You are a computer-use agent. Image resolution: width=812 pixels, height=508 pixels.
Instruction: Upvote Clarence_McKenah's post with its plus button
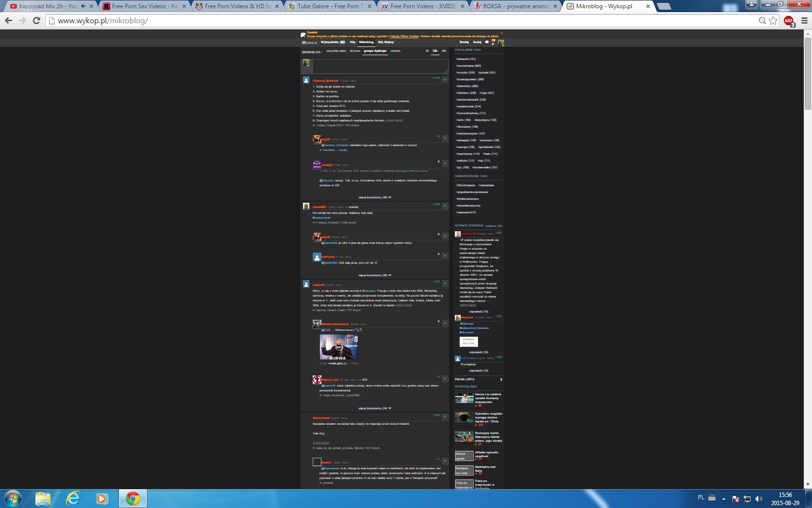[445, 79]
